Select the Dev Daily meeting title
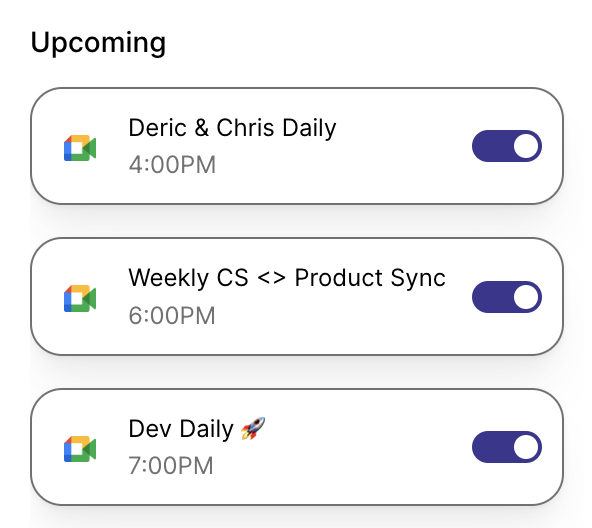The height and width of the screenshot is (528, 592). click(x=181, y=429)
